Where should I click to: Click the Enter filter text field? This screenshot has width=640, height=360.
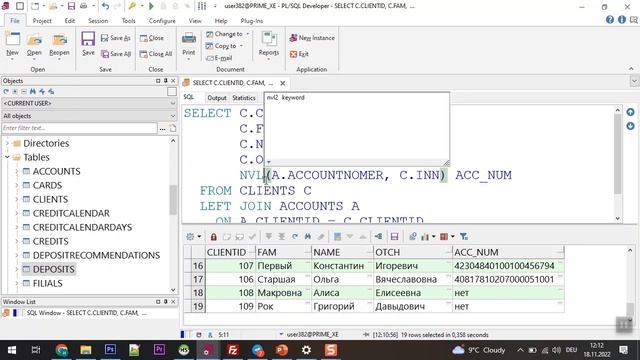[x=79, y=128]
